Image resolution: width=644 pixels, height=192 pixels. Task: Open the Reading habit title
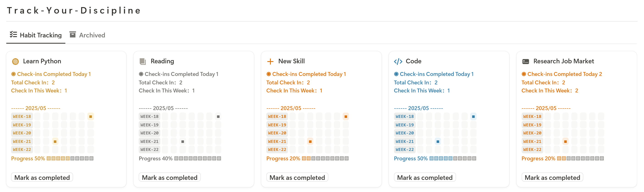pyautogui.click(x=162, y=61)
